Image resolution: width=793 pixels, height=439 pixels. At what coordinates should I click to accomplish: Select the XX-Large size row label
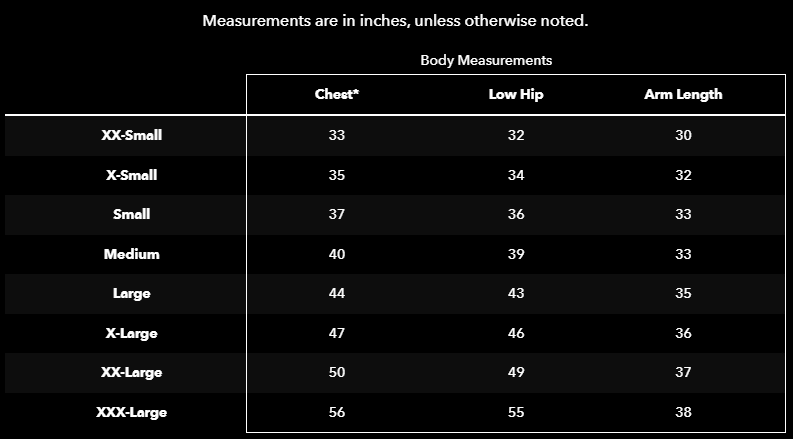coord(131,372)
